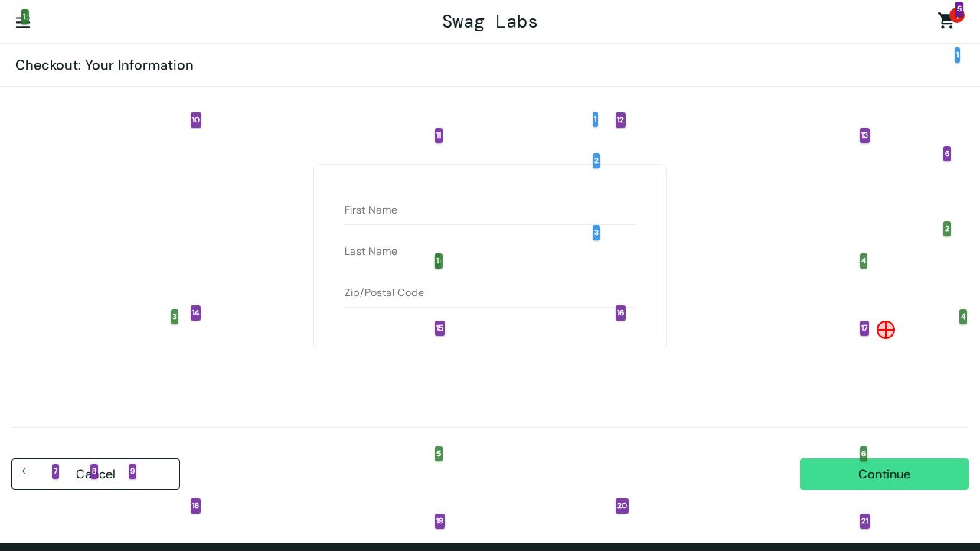Screen dimensions: 980x551
Task: Select the purple marker numbered 20
Action: [x=622, y=506]
